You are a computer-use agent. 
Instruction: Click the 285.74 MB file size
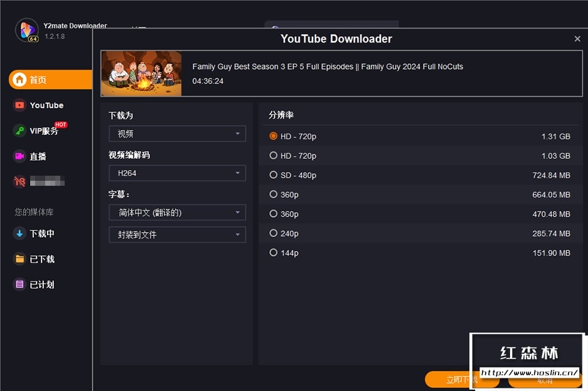coord(551,233)
